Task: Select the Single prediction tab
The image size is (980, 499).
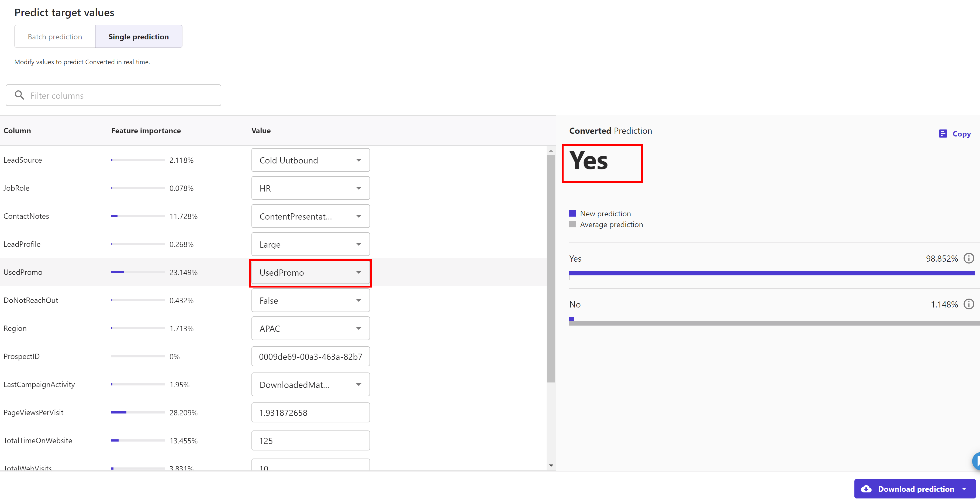Action: tap(139, 36)
